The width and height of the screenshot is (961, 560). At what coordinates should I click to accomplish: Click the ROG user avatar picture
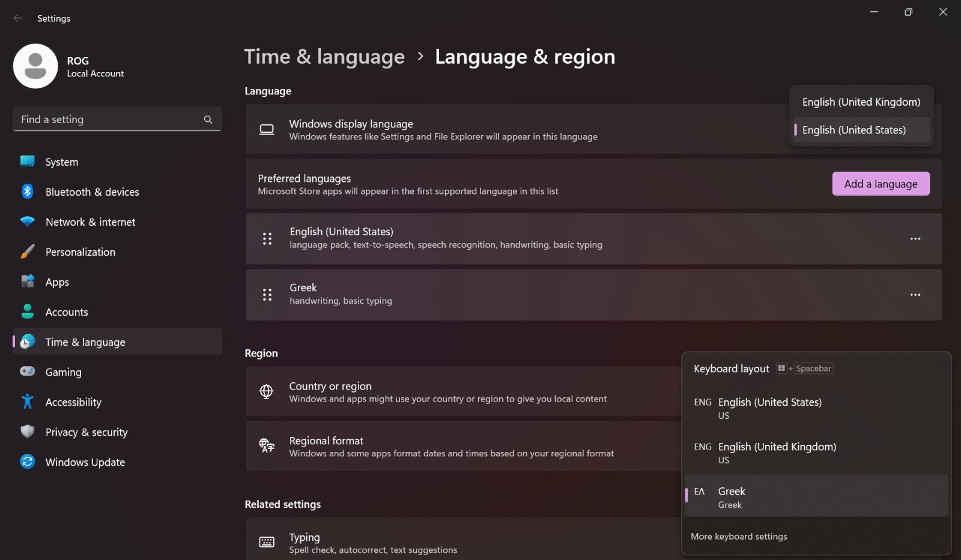[35, 66]
